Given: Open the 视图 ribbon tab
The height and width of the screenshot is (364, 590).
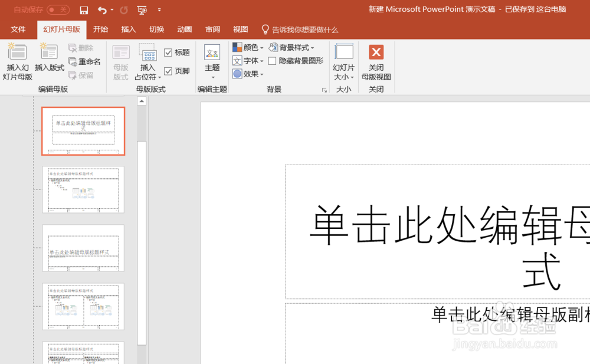Looking at the screenshot, I should 241,29.
